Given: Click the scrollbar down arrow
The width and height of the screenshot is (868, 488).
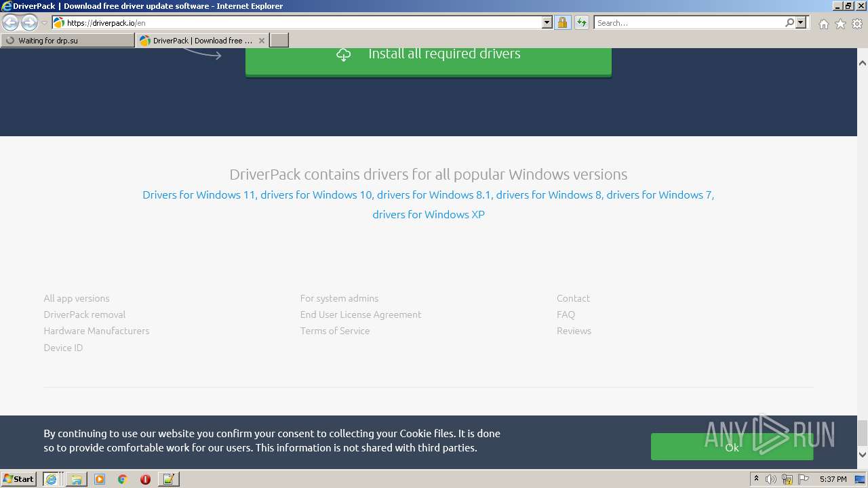Looking at the screenshot, I should (x=863, y=455).
